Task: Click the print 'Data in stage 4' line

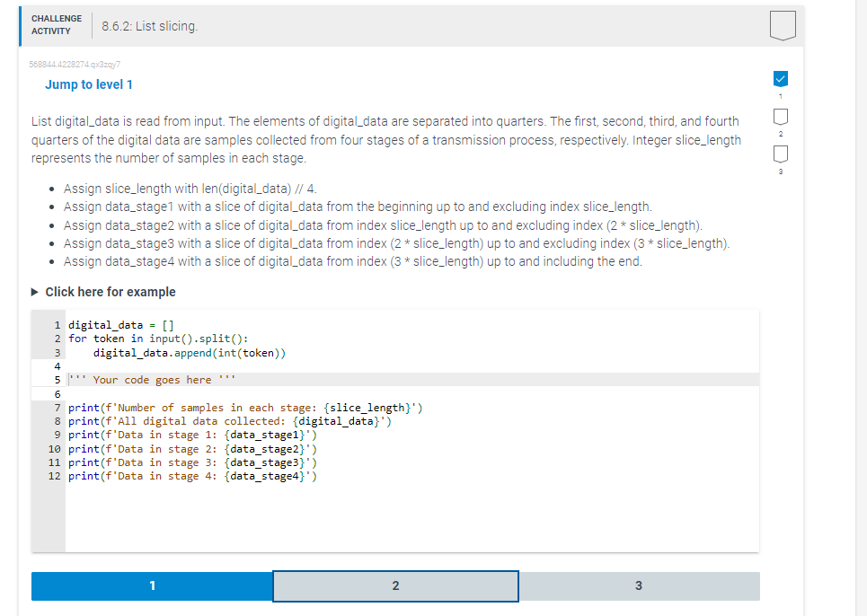Action: tap(192, 476)
